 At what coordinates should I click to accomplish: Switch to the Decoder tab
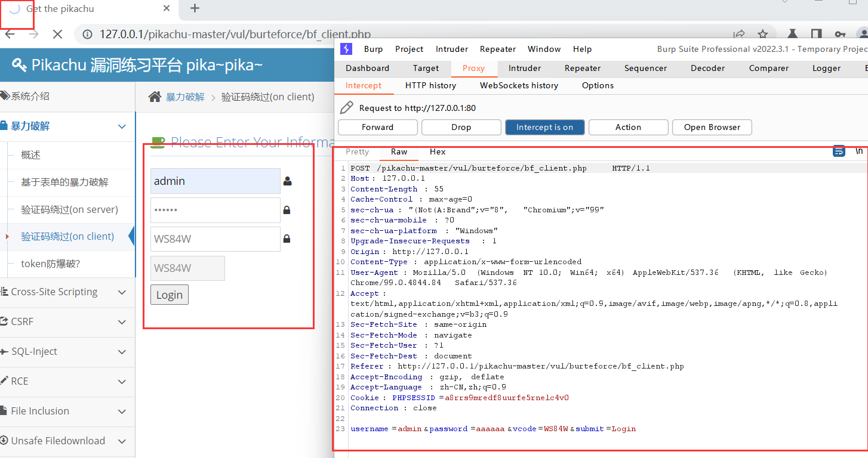[707, 68]
